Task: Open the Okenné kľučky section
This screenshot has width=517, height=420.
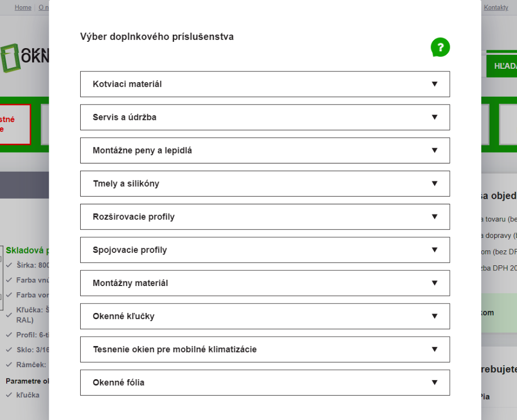Action: coord(264,316)
